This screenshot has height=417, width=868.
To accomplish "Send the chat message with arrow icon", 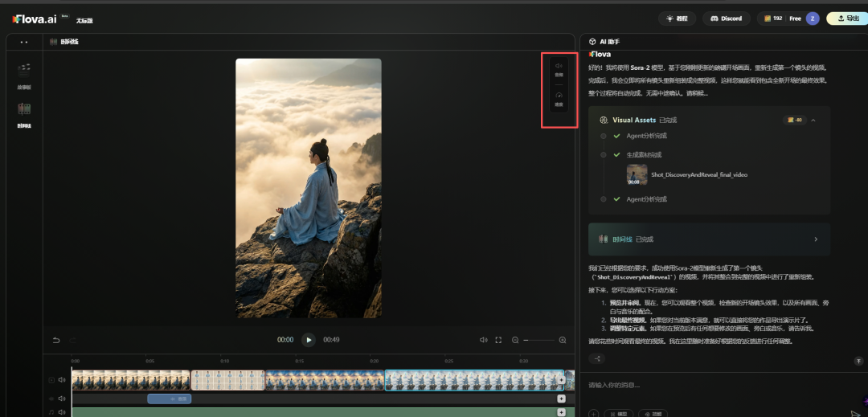I will (855, 413).
